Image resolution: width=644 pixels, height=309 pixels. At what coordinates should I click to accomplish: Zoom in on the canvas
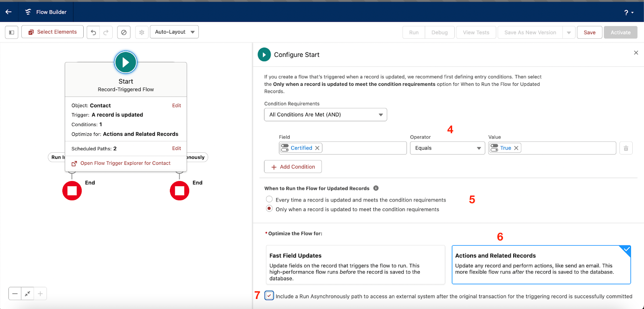click(40, 294)
